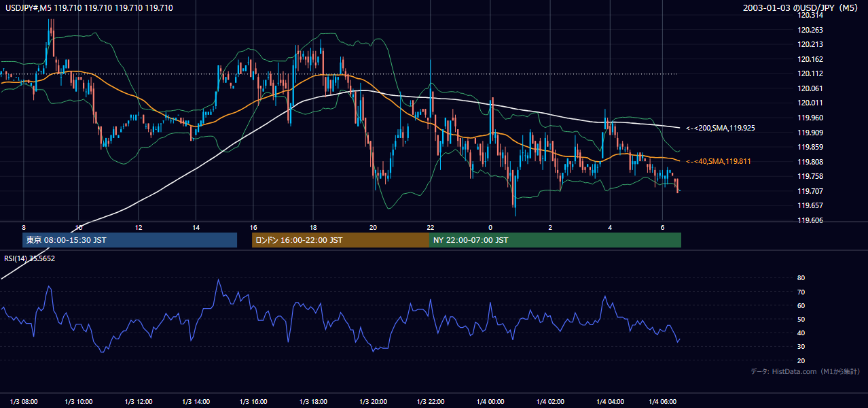Click the 40 SMA label 119.811
The height and width of the screenshot is (408, 868).
720,161
